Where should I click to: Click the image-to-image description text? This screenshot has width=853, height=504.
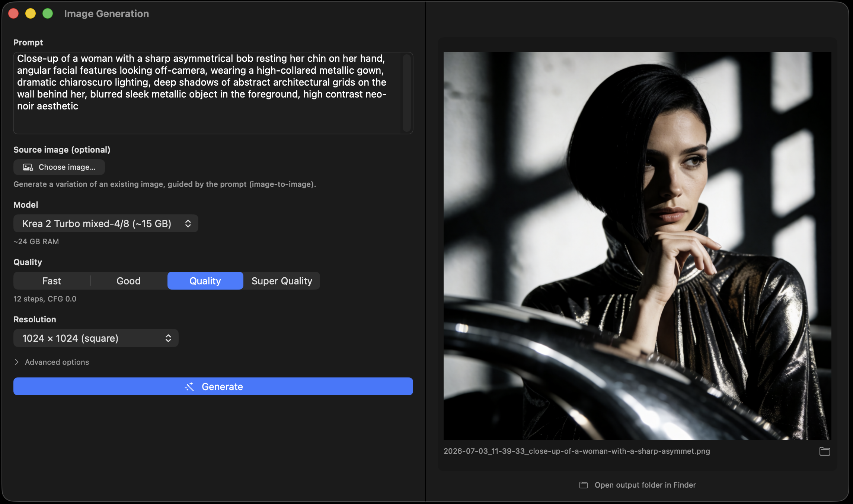(x=164, y=184)
